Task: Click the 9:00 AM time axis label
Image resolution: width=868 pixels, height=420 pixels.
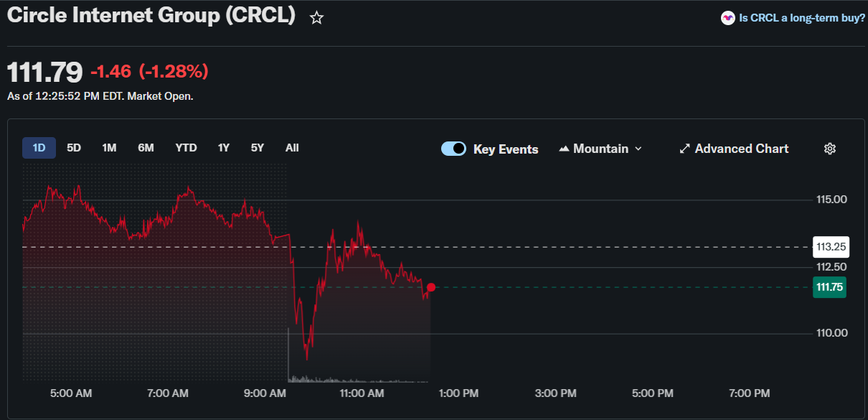Action: [265, 393]
